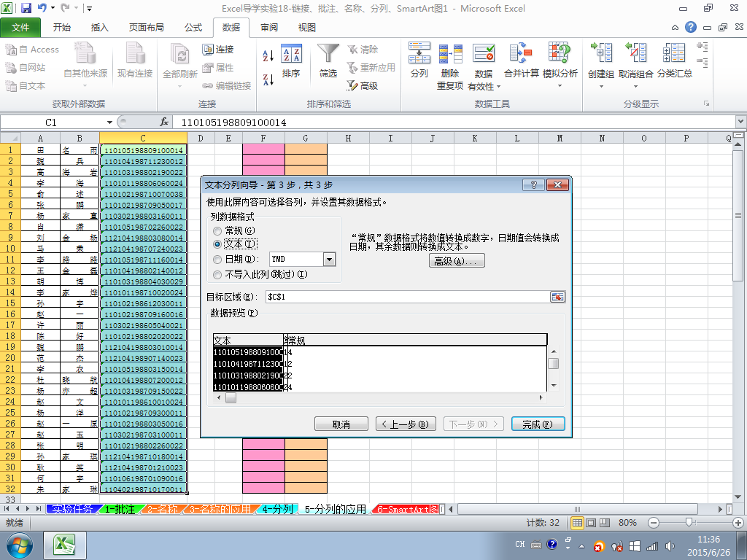
Task: Click Text to Columns (分列)
Action: 419,60
